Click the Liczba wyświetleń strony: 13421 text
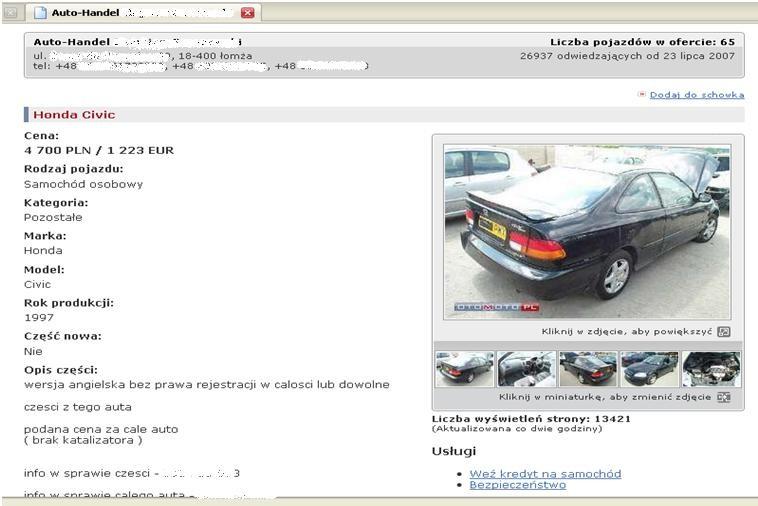This screenshot has width=758, height=506. pos(531,419)
